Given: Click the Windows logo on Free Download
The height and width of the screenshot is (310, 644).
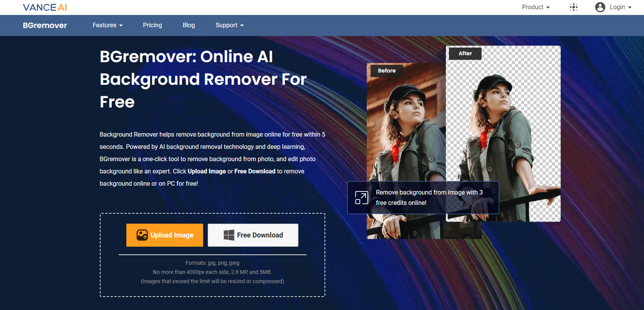Looking at the screenshot, I should (x=229, y=235).
